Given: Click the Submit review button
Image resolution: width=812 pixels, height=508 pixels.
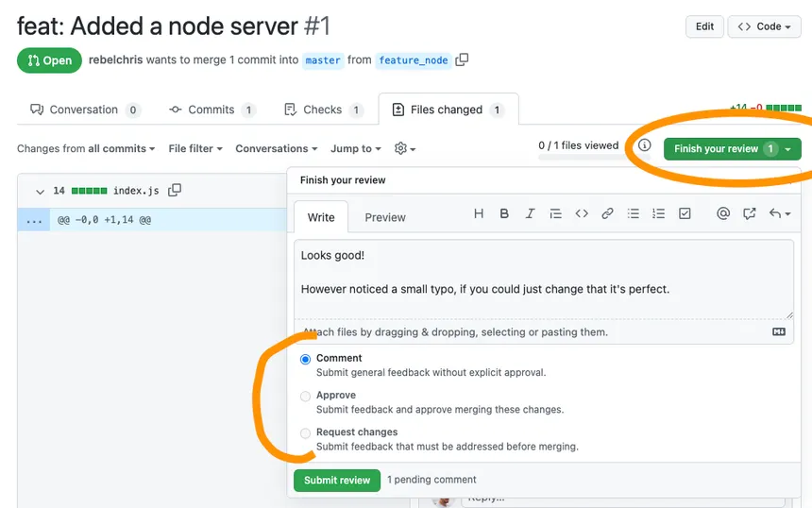Looking at the screenshot, I should tap(337, 480).
